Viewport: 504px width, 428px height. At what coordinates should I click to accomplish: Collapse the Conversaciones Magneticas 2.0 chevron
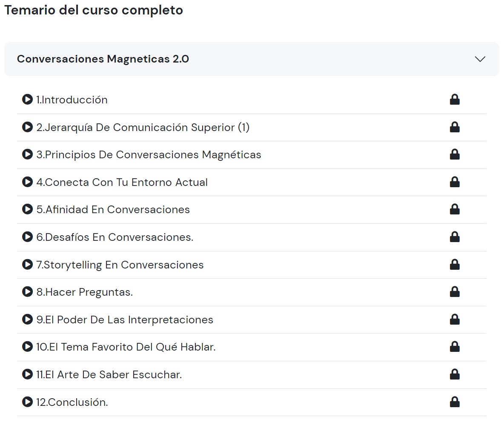[x=480, y=59]
